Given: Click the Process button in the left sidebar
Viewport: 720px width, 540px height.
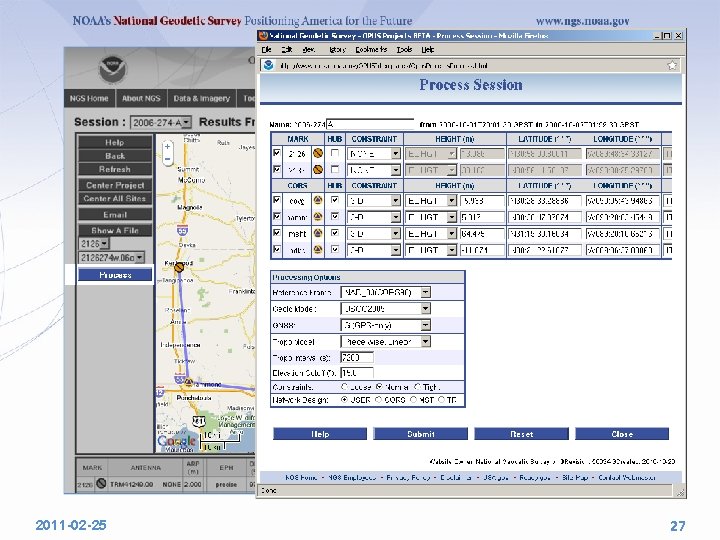Looking at the screenshot, I should 115,275.
